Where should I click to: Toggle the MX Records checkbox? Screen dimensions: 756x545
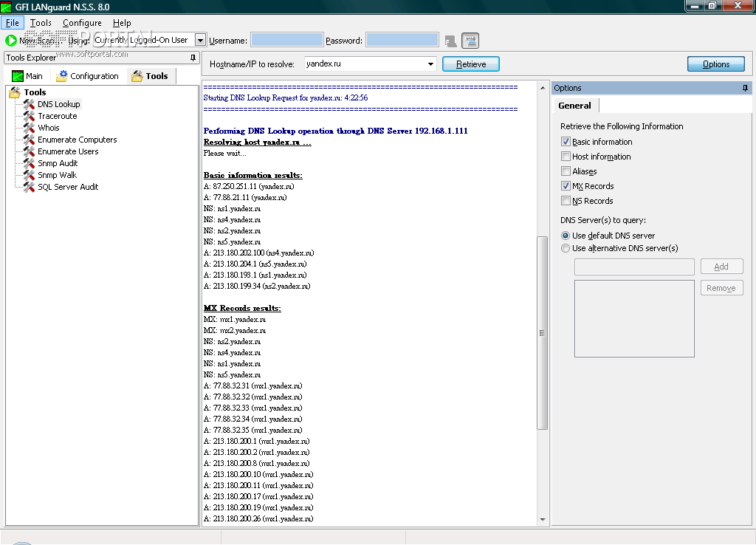pos(566,186)
